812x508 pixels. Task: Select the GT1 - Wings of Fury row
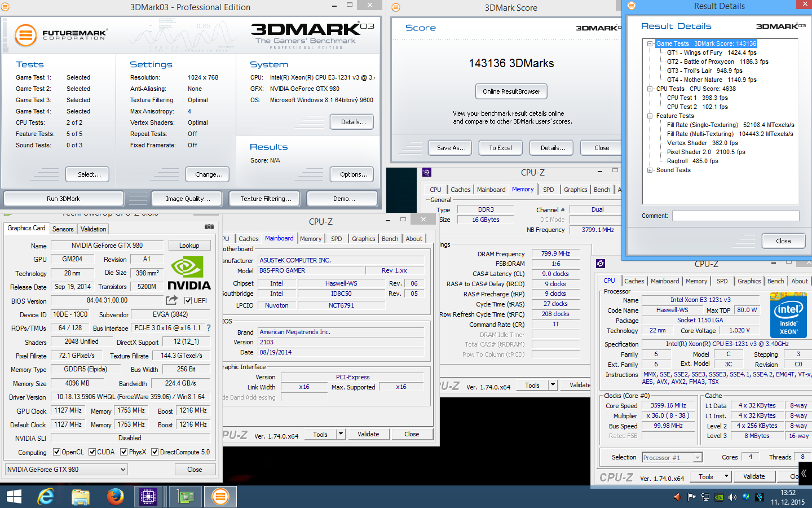712,52
